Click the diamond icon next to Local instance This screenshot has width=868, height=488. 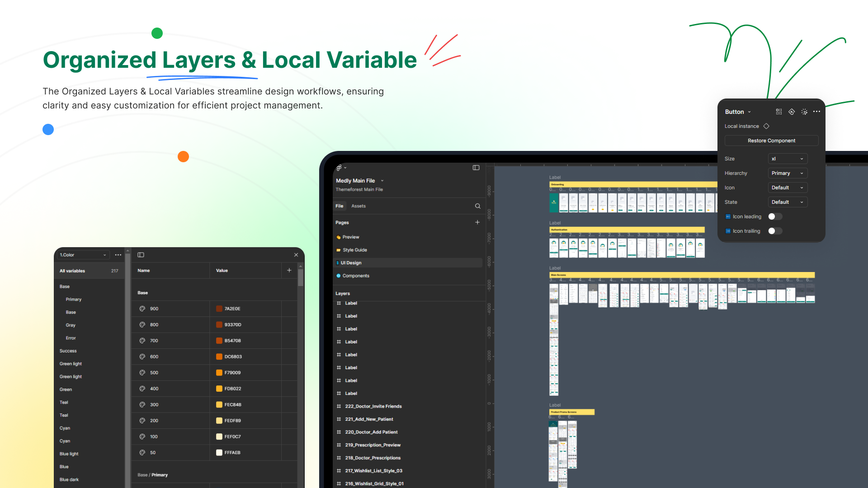tap(766, 126)
